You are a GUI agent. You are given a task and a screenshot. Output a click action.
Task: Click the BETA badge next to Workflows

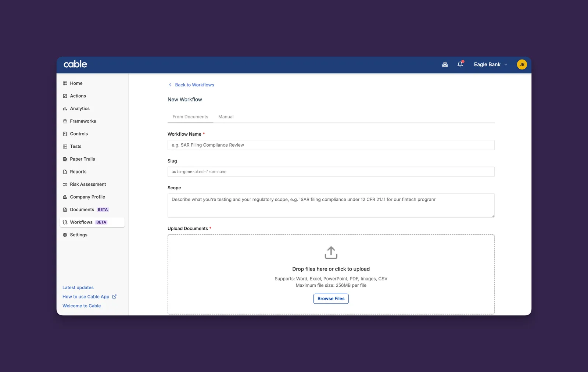coord(101,222)
